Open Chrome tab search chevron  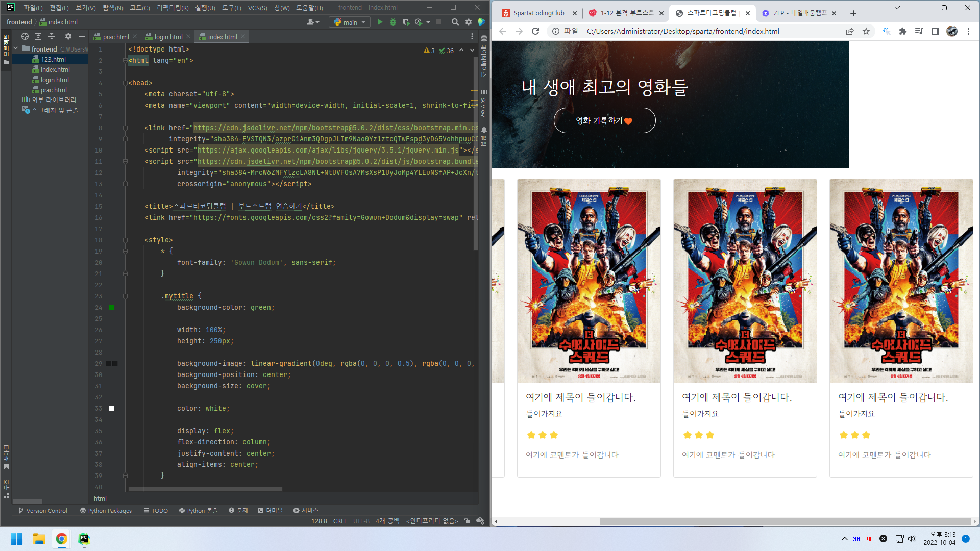[x=897, y=8]
